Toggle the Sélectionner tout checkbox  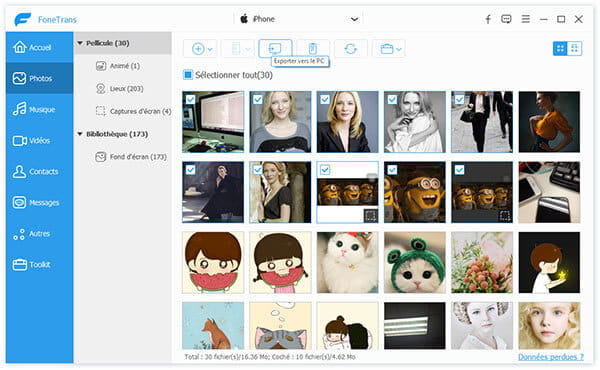click(x=188, y=75)
